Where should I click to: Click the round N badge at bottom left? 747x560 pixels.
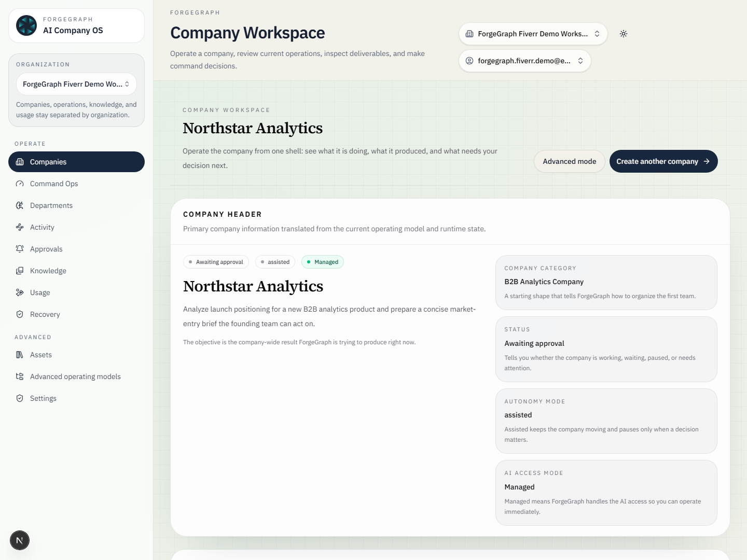tap(20, 540)
